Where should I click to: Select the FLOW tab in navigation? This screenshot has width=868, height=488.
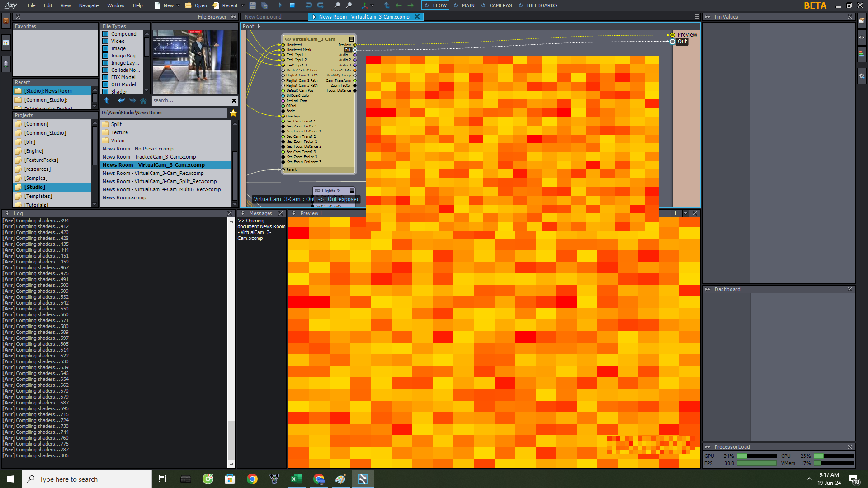tap(438, 5)
